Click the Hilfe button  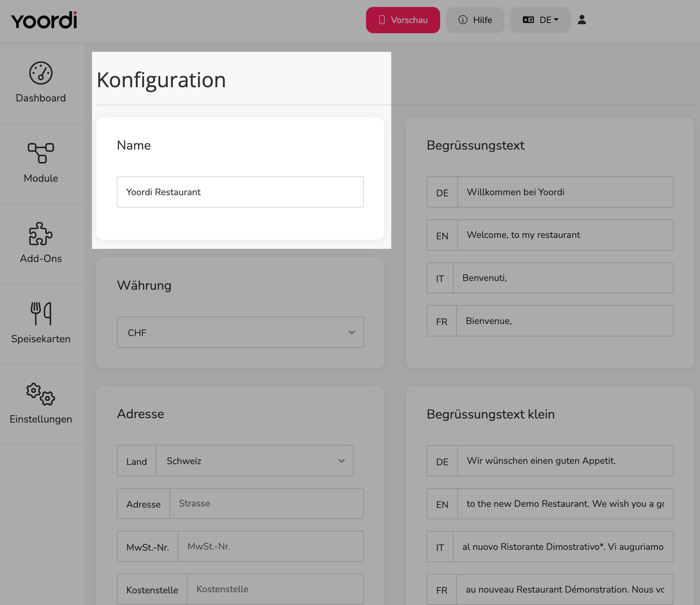[475, 20]
